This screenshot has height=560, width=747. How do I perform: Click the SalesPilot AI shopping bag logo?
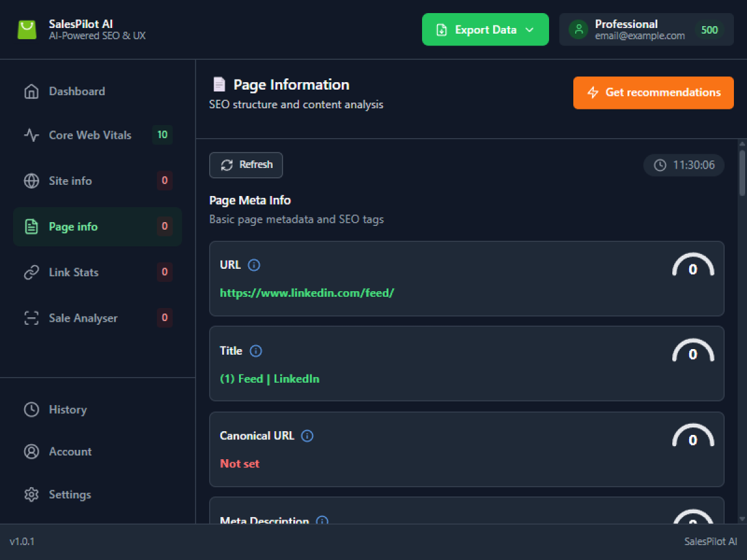(x=27, y=30)
